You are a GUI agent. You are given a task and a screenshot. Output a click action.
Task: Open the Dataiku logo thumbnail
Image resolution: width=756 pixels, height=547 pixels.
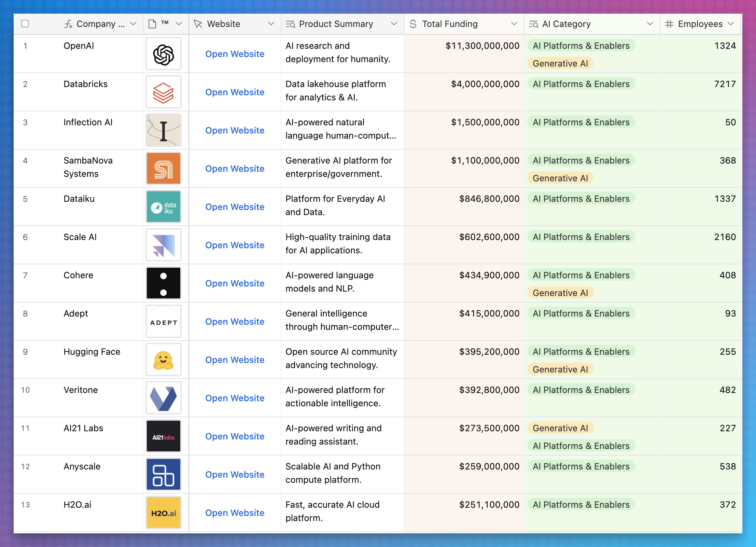coord(164,207)
